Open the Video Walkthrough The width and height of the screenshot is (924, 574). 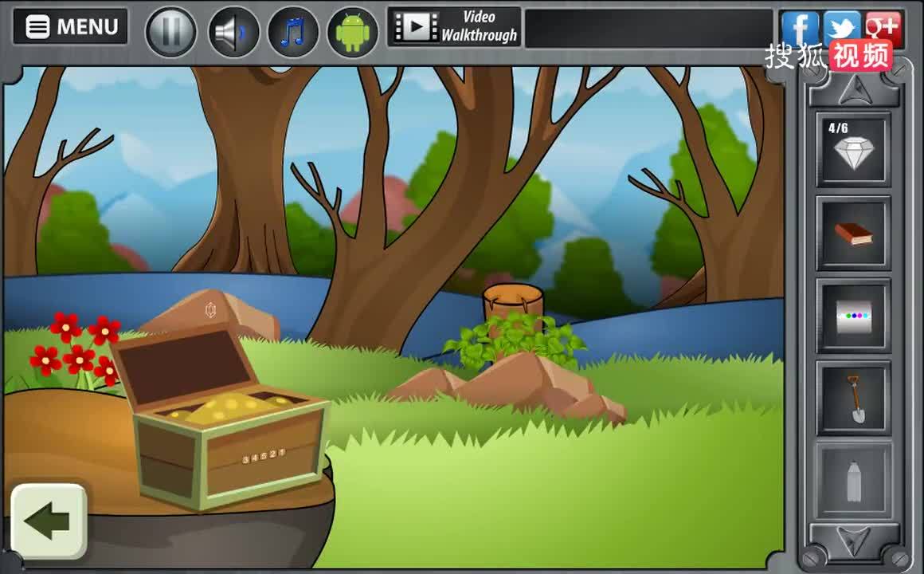[x=454, y=27]
